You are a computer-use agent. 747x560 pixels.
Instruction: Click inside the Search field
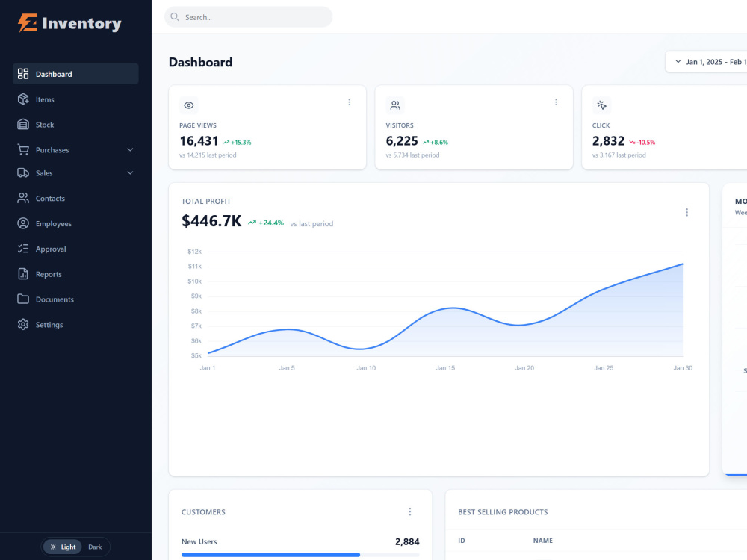pyautogui.click(x=248, y=17)
